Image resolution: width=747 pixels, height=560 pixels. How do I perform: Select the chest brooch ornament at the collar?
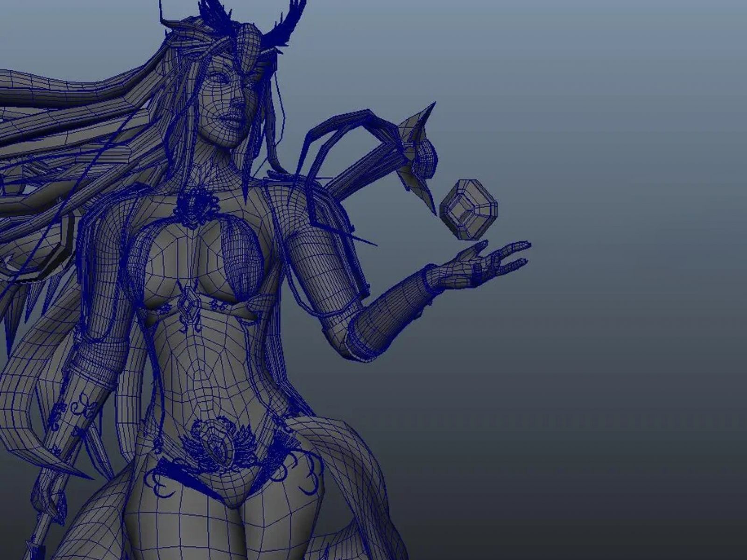pyautogui.click(x=197, y=207)
